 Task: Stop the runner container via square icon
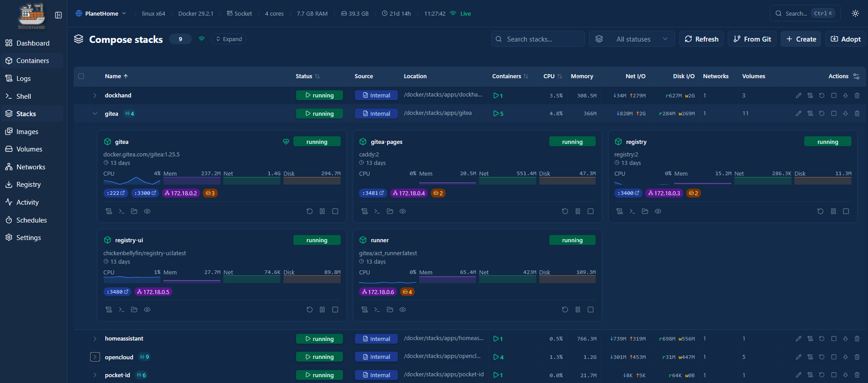[590, 310]
